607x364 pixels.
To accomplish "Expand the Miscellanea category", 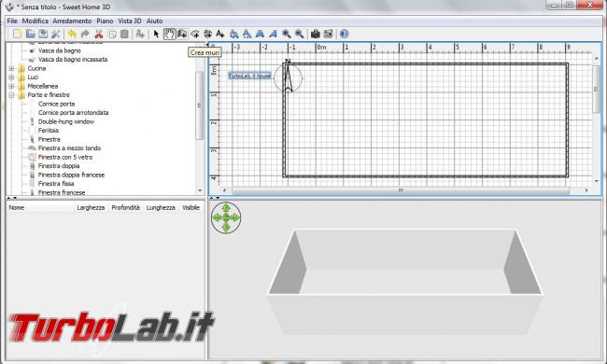I will point(11,86).
